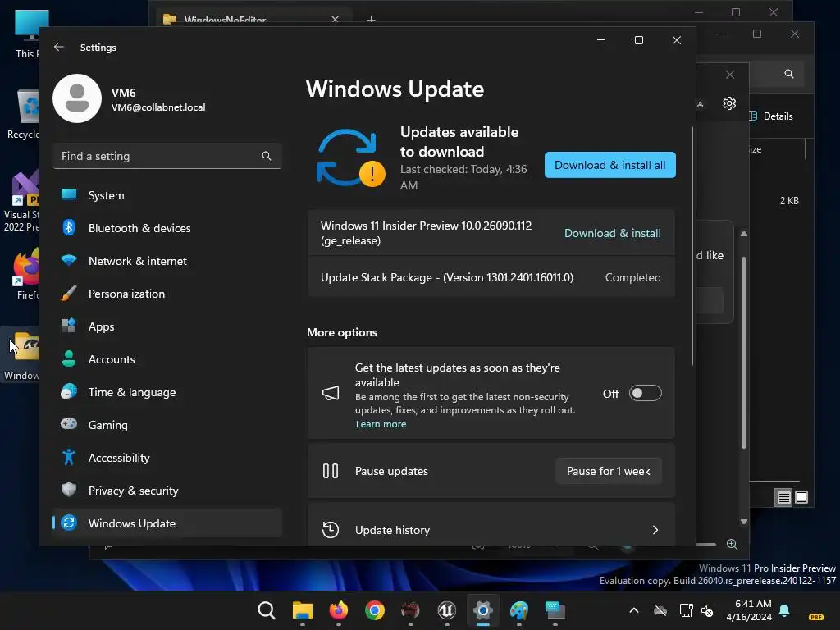Image resolution: width=840 pixels, height=630 pixels.
Task: Open taskbar Search icon
Action: pos(267,610)
